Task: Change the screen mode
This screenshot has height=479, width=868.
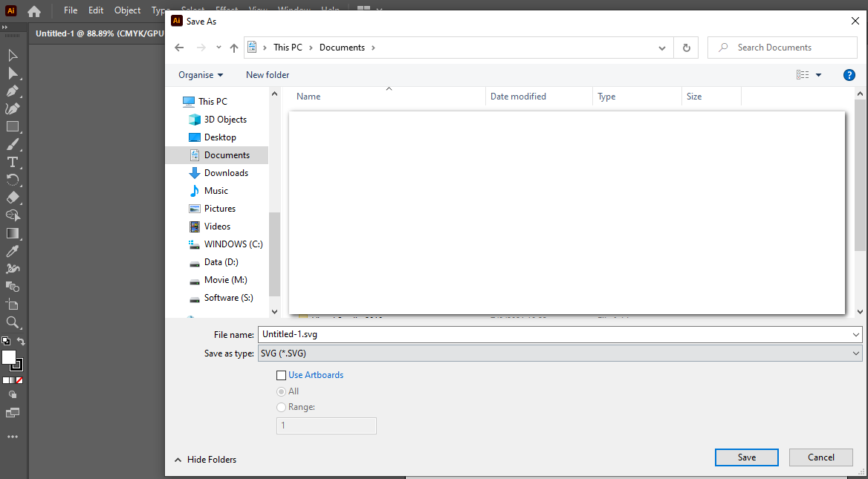Action: point(12,413)
